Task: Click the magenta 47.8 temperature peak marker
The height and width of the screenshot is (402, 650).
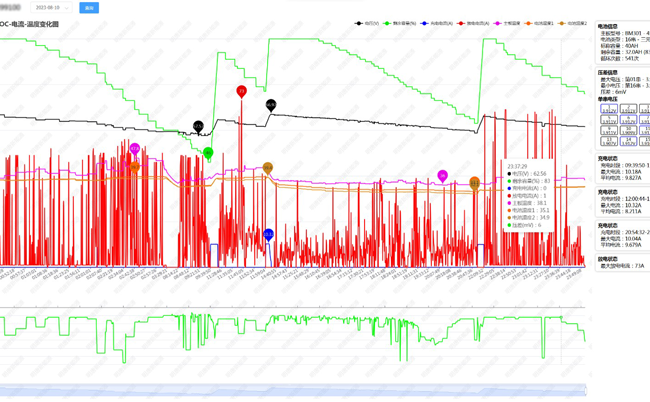Action: [x=135, y=149]
